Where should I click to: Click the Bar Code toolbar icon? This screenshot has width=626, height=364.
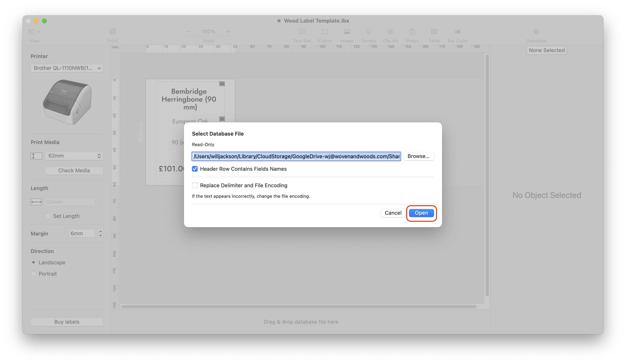(x=457, y=31)
